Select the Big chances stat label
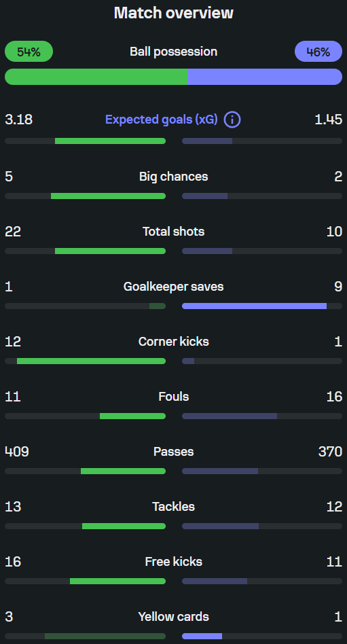This screenshot has height=644, width=347. (x=173, y=177)
